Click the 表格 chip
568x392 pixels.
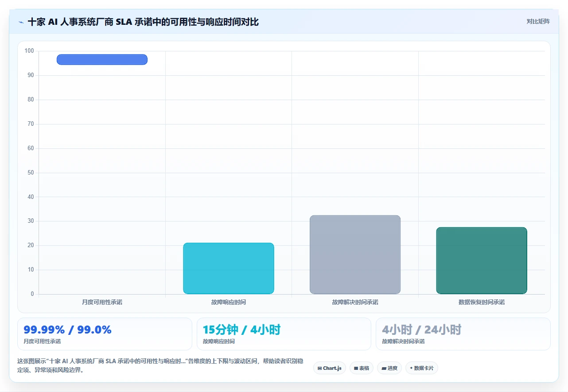point(361,368)
